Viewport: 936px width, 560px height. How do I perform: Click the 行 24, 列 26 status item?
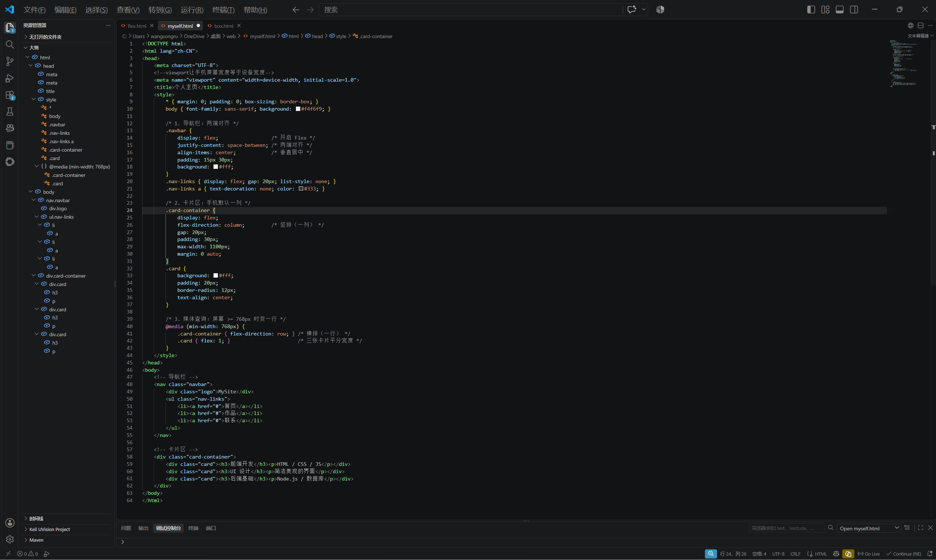tap(733, 553)
